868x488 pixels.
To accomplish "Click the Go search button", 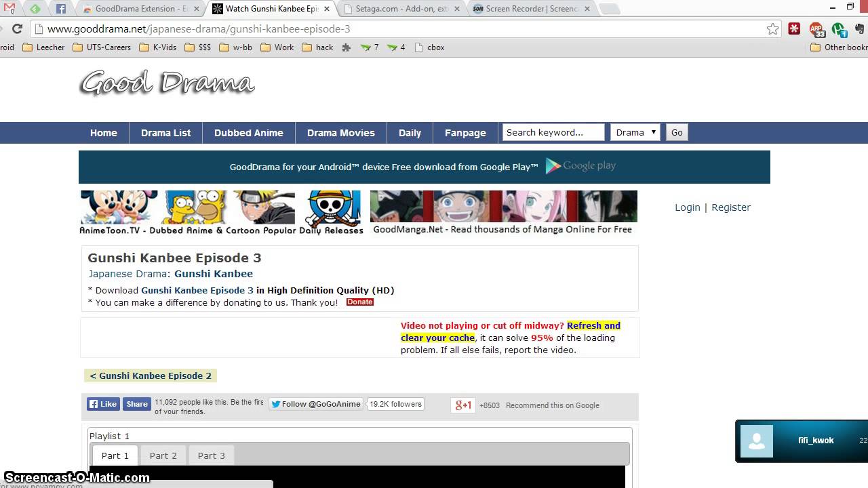I will pyautogui.click(x=677, y=132).
